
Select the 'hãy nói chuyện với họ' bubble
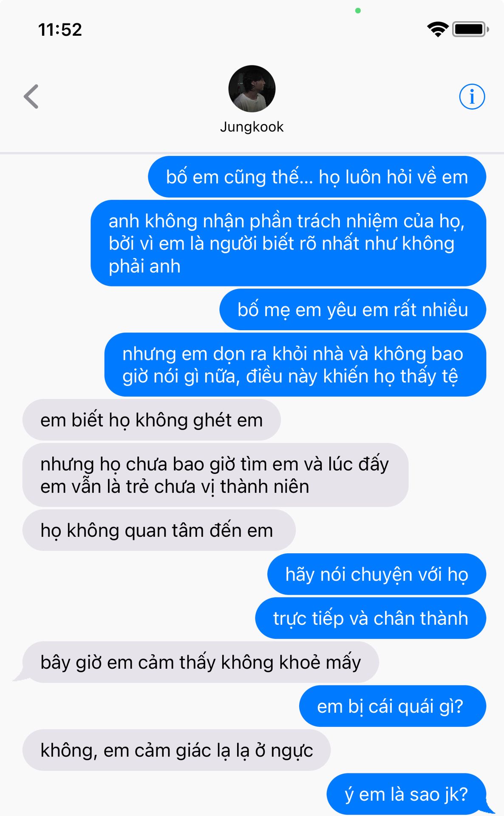click(x=377, y=574)
